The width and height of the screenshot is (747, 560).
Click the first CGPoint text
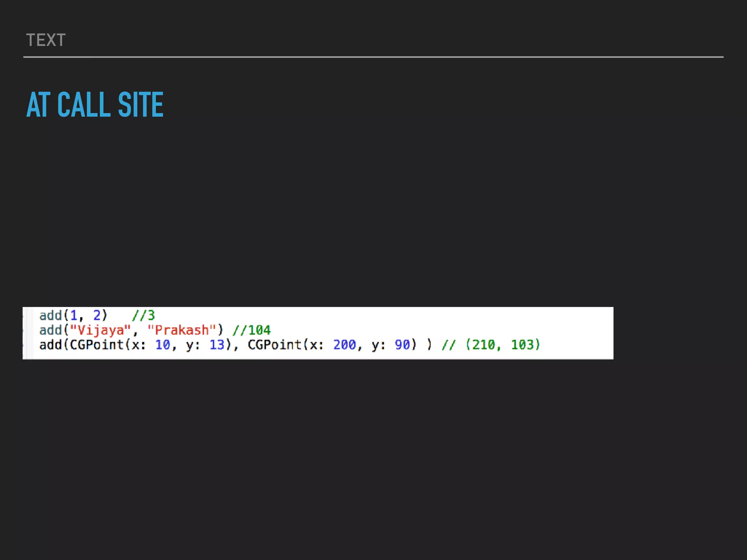[x=97, y=345]
